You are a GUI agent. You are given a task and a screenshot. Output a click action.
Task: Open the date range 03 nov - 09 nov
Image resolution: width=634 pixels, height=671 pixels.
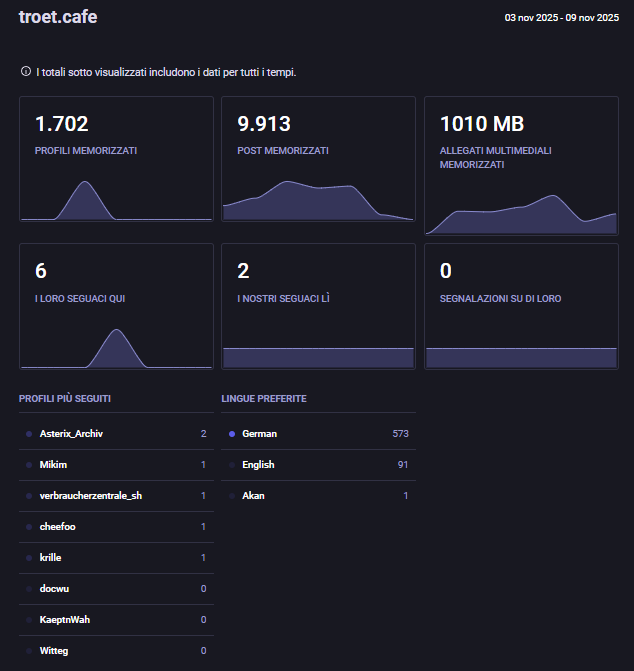click(561, 17)
